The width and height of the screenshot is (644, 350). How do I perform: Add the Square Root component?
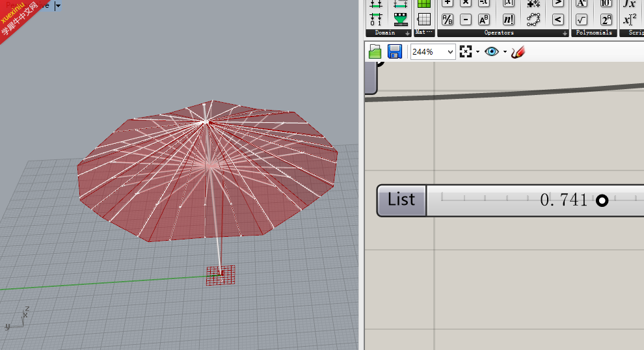point(582,20)
